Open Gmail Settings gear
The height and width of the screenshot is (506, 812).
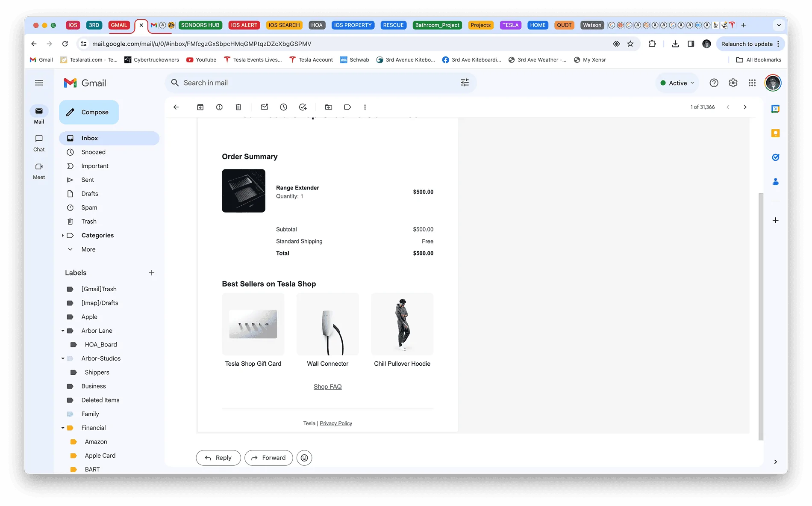[733, 83]
